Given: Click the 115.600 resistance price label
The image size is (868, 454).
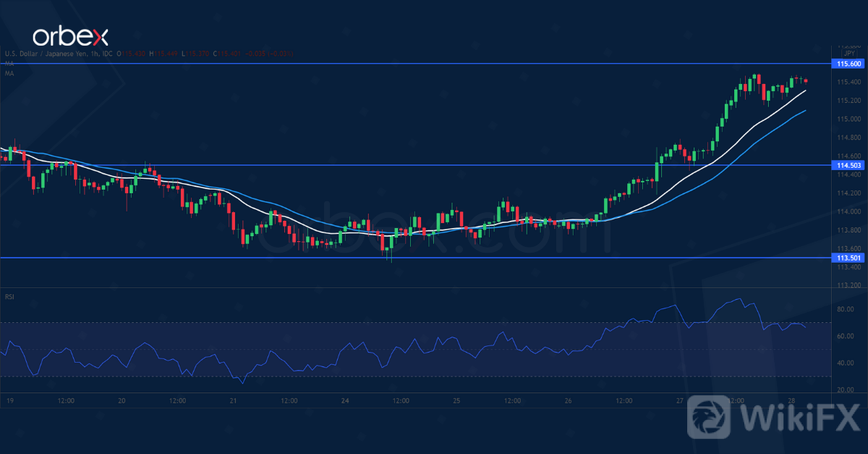Looking at the screenshot, I should (x=848, y=64).
